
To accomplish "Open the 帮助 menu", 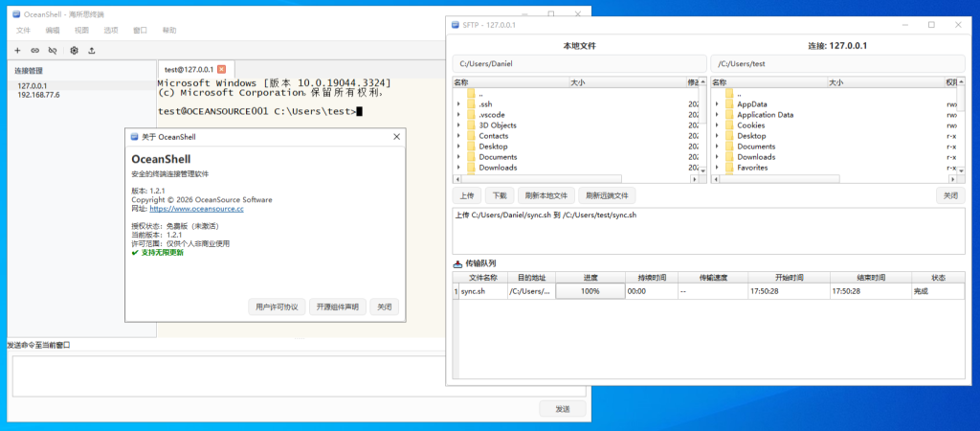I will 168,30.
